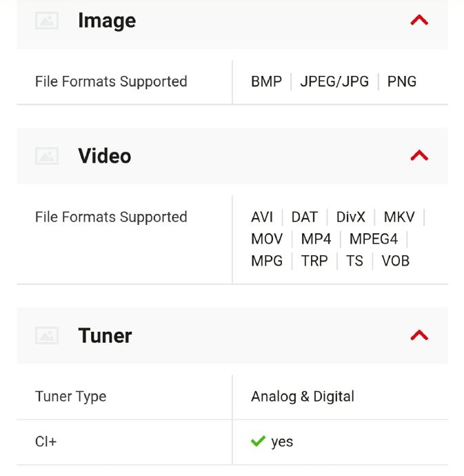
Task: Collapse the Tuner section using the red arrow
Action: coord(419,335)
